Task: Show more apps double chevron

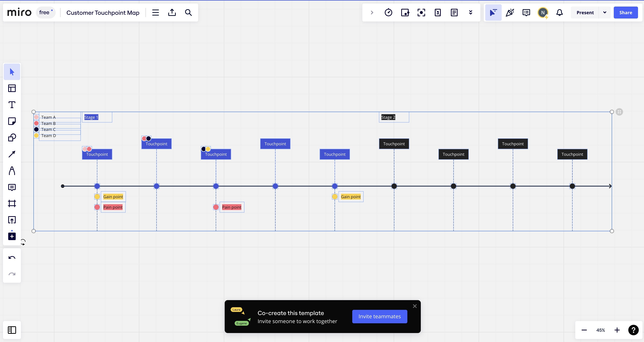Action: [470, 13]
